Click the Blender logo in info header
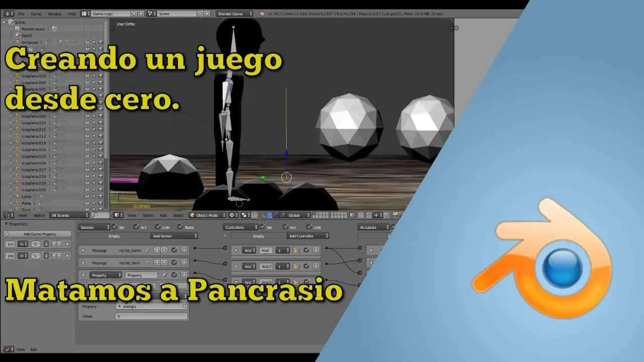This screenshot has height=362, width=644. [262, 14]
